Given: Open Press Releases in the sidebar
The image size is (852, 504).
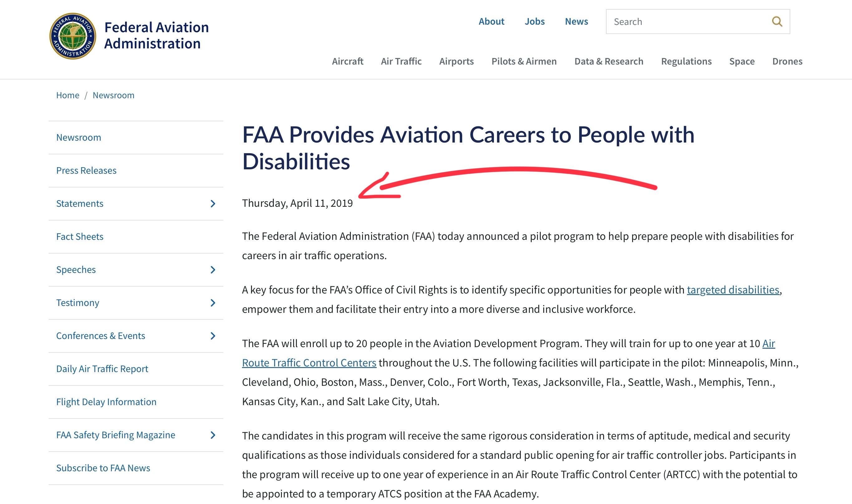Looking at the screenshot, I should point(86,171).
